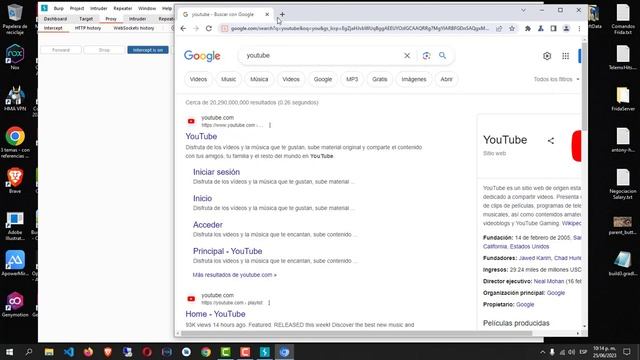
Task: Click the Drop button in Burp Suite
Action: [104, 50]
